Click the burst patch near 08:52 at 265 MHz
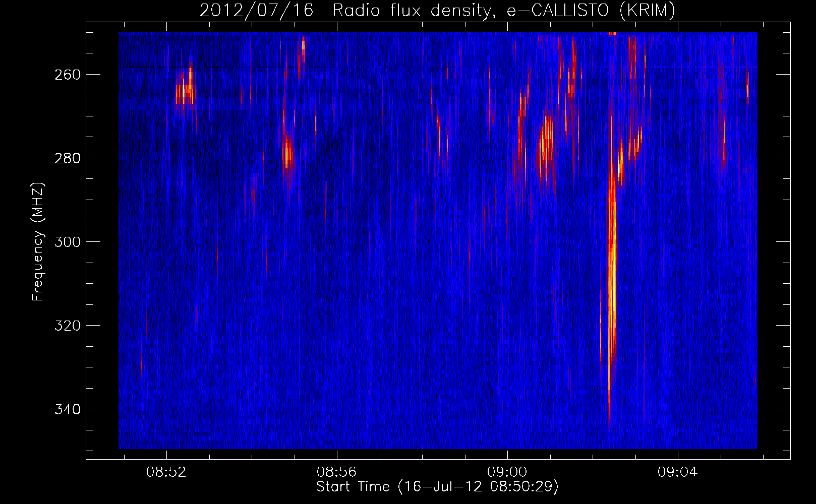 pos(185,88)
